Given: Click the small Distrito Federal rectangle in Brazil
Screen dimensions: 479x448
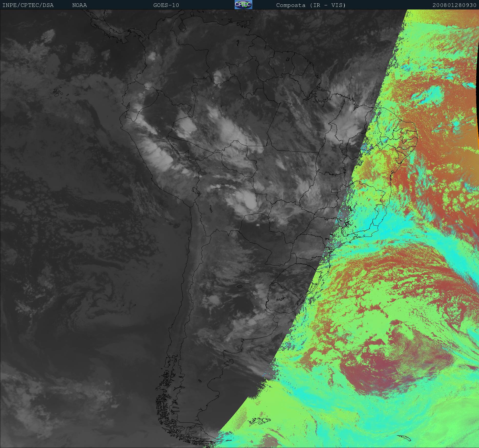Looking at the screenshot, I should click(334, 190).
